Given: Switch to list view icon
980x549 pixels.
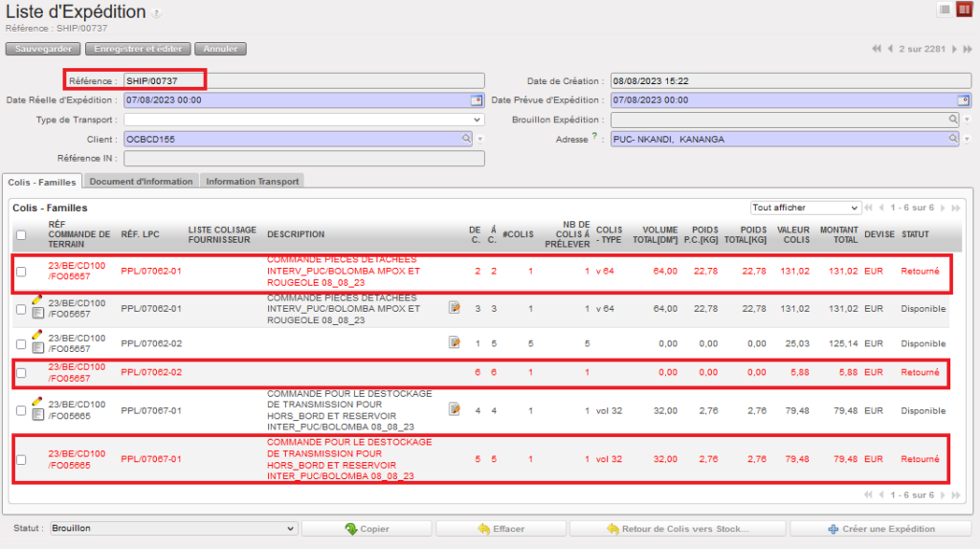Looking at the screenshot, I should tap(945, 10).
